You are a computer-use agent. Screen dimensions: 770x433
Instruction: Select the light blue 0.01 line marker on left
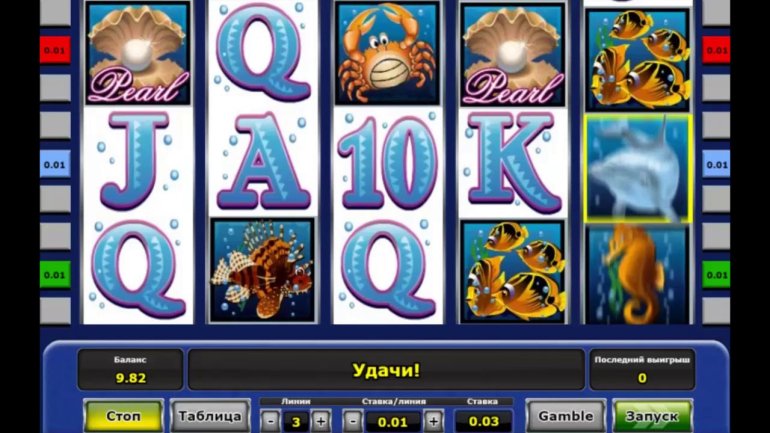55,164
